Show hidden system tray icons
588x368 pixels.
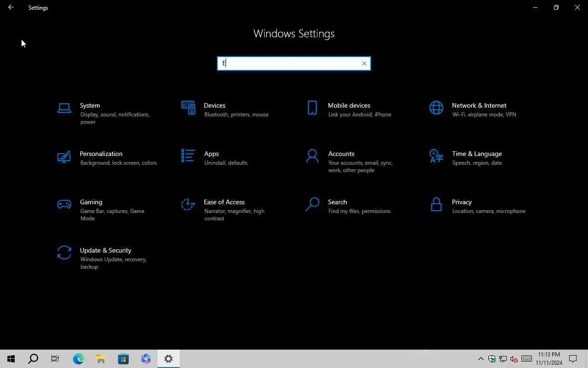point(481,359)
